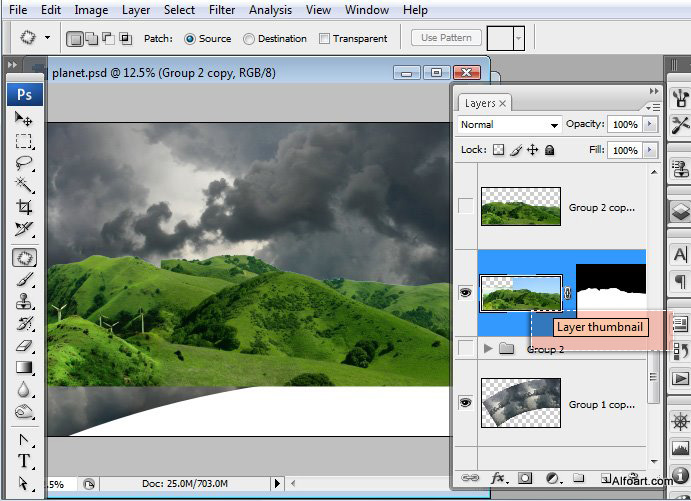
Task: Expand the Group 2 folder
Action: point(489,349)
